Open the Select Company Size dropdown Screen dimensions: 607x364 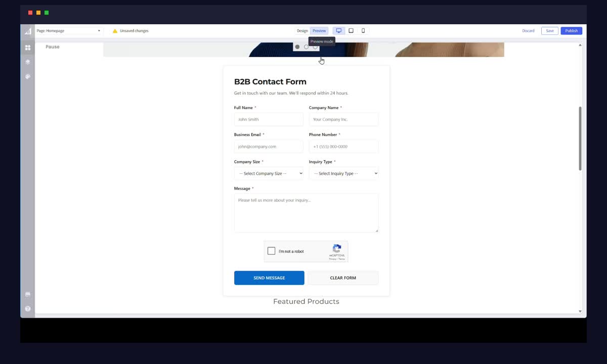[x=268, y=173]
